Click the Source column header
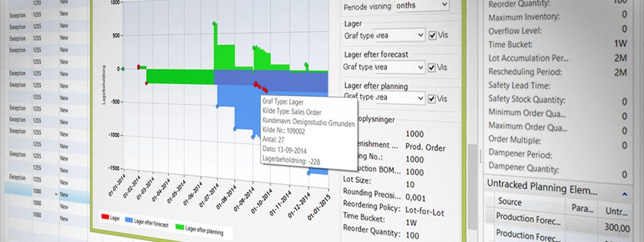 point(510,202)
